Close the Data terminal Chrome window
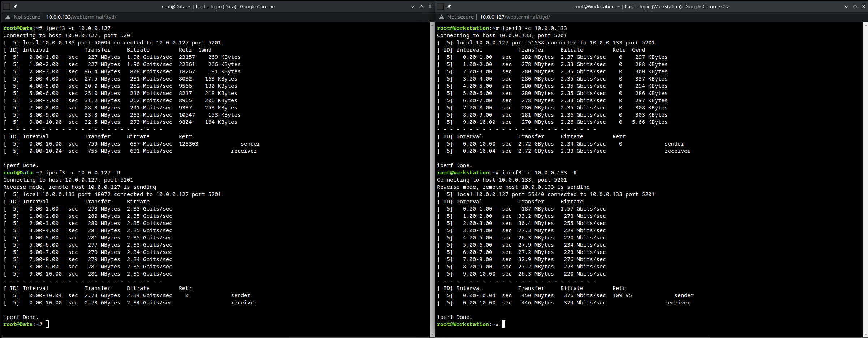The width and height of the screenshot is (868, 338). click(x=430, y=6)
